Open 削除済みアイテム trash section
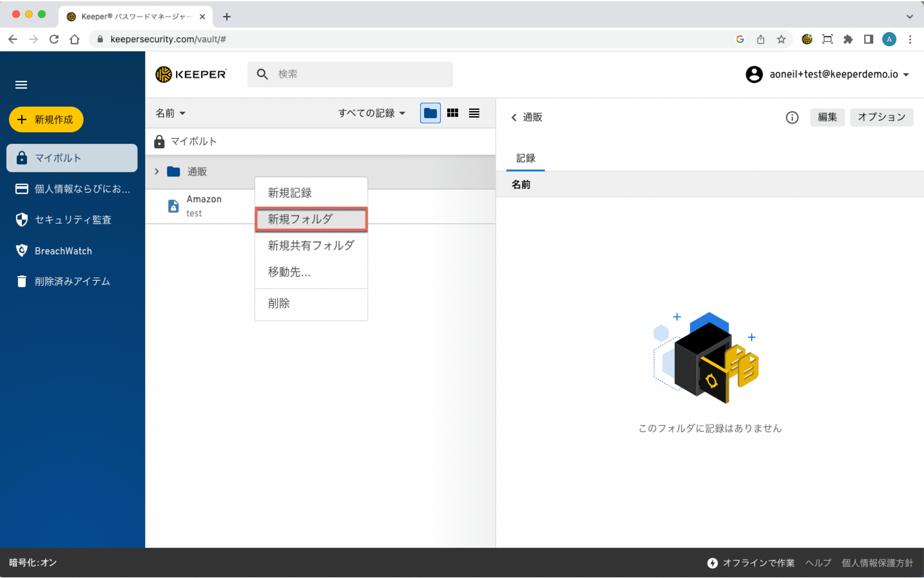This screenshot has width=924, height=578. [72, 281]
